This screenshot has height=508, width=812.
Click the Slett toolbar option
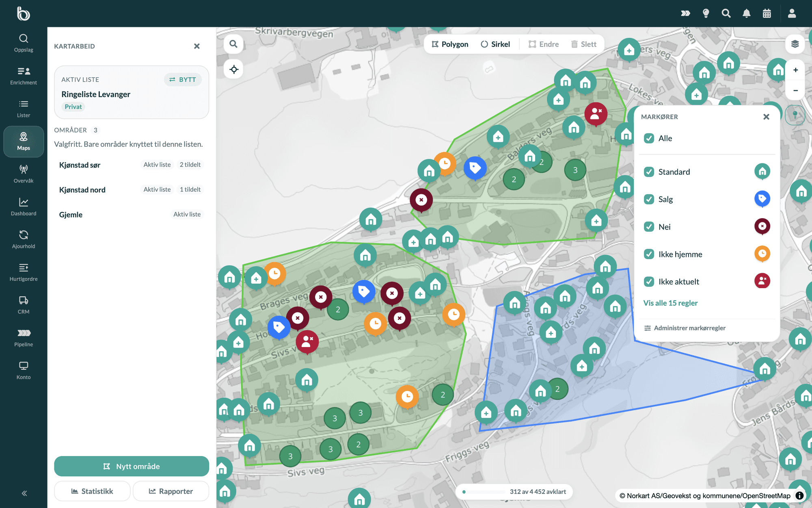point(584,44)
